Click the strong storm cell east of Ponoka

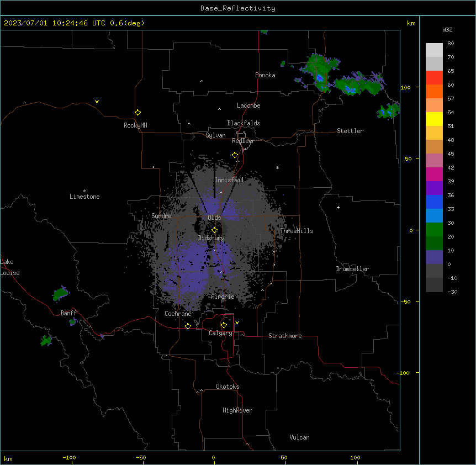point(318,73)
